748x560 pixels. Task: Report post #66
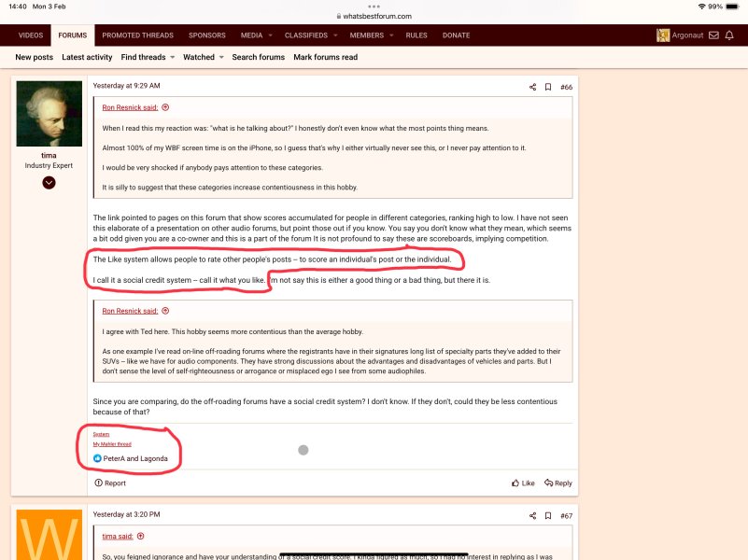[x=110, y=483]
